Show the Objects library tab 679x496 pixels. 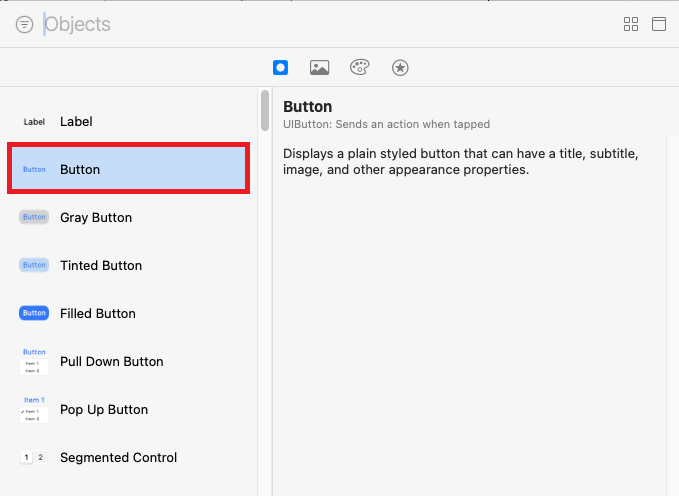[281, 68]
